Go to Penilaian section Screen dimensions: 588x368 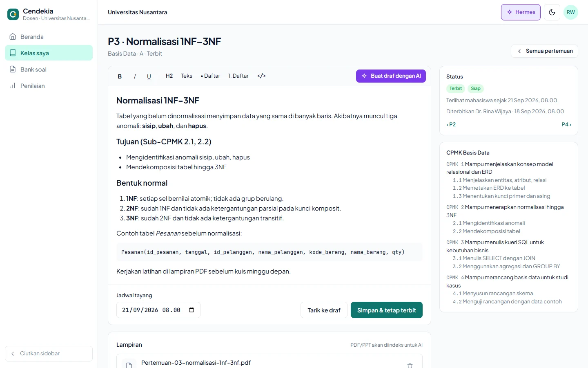click(49, 86)
